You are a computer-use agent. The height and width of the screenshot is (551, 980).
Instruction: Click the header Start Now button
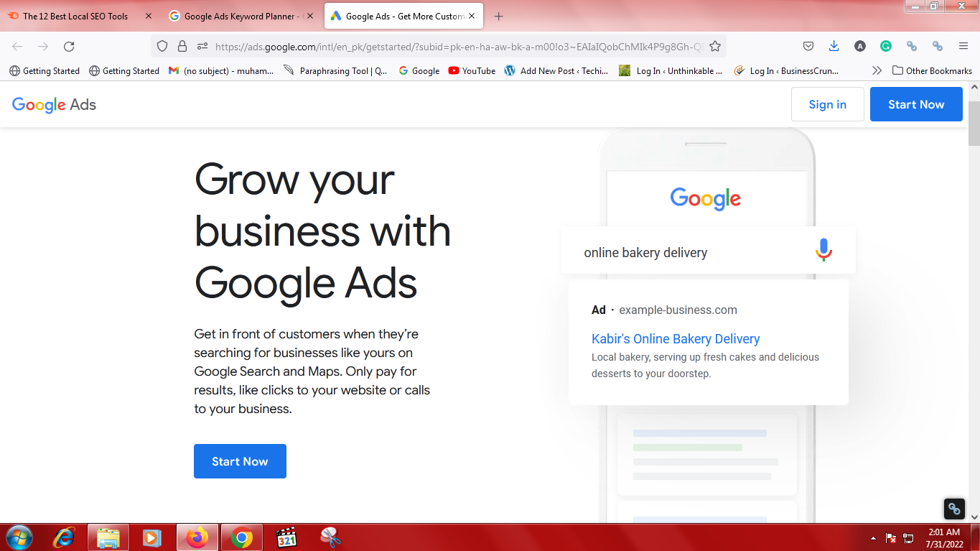click(x=916, y=104)
